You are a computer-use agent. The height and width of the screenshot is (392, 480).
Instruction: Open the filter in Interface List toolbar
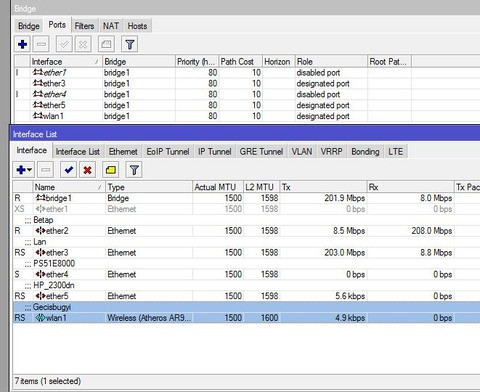click(x=134, y=170)
